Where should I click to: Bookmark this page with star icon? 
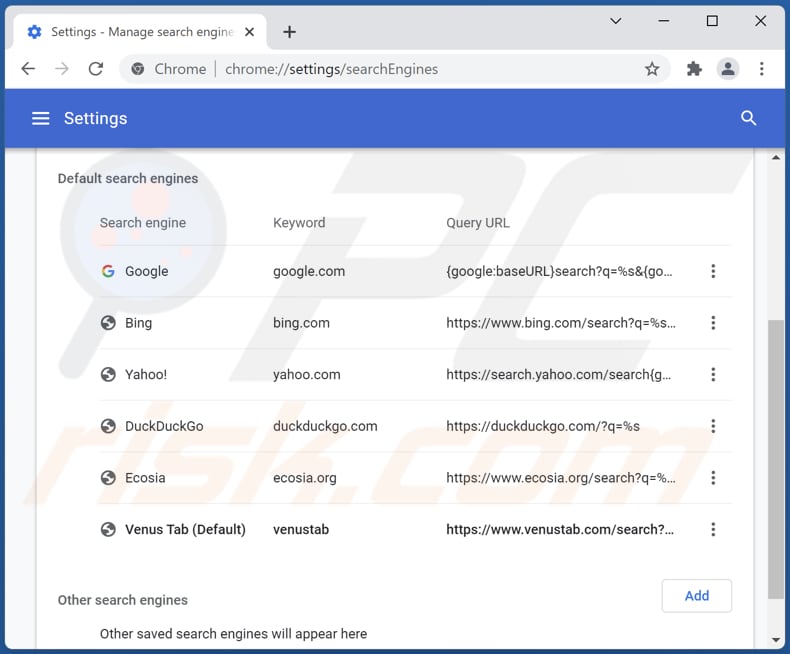tap(652, 69)
